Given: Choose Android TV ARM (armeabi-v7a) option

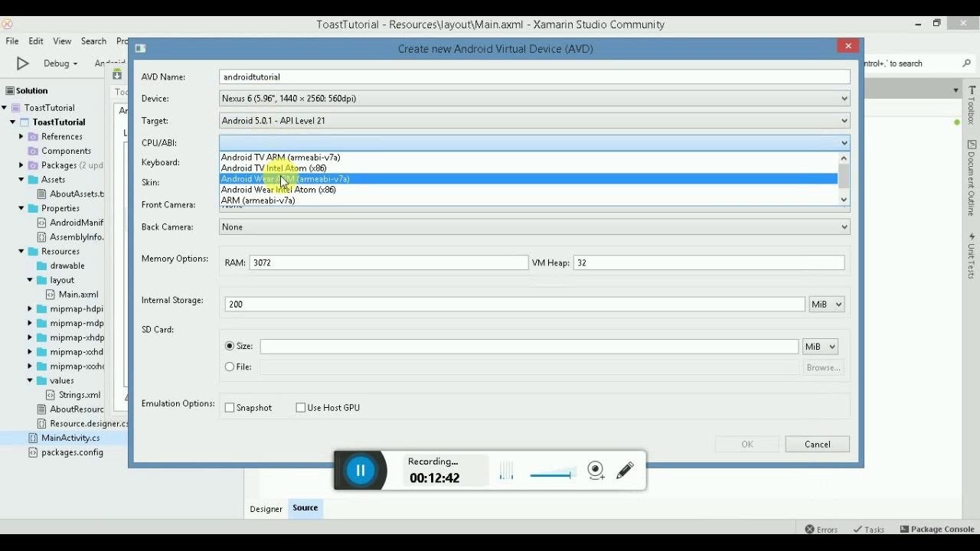Looking at the screenshot, I should click(x=528, y=158).
